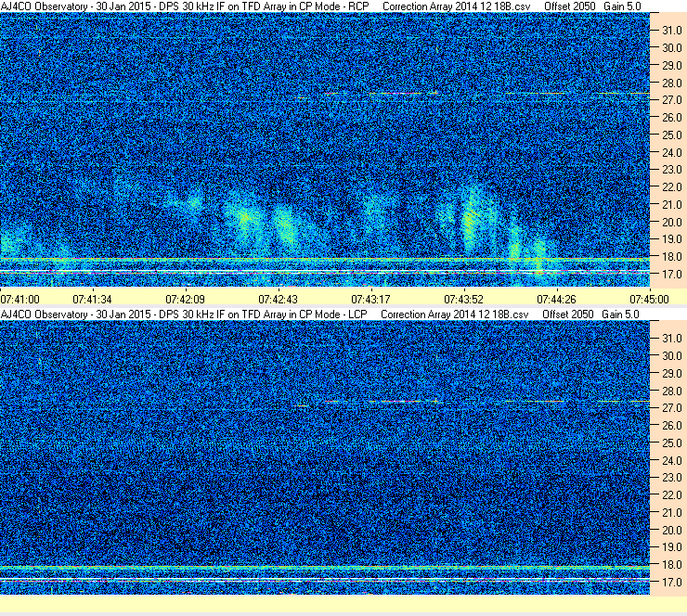Image resolution: width=687 pixels, height=616 pixels.
Task: Click the 07:43:17 time label
Action: point(370,300)
